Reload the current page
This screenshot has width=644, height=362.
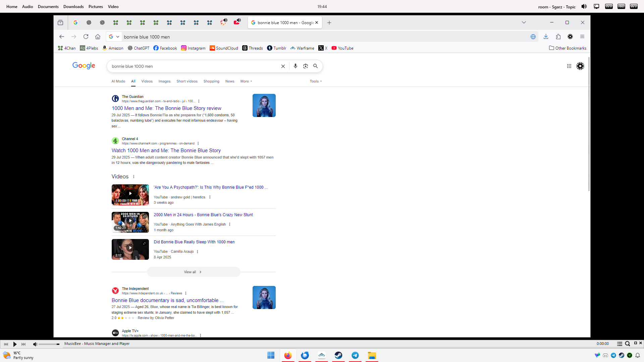(x=86, y=37)
